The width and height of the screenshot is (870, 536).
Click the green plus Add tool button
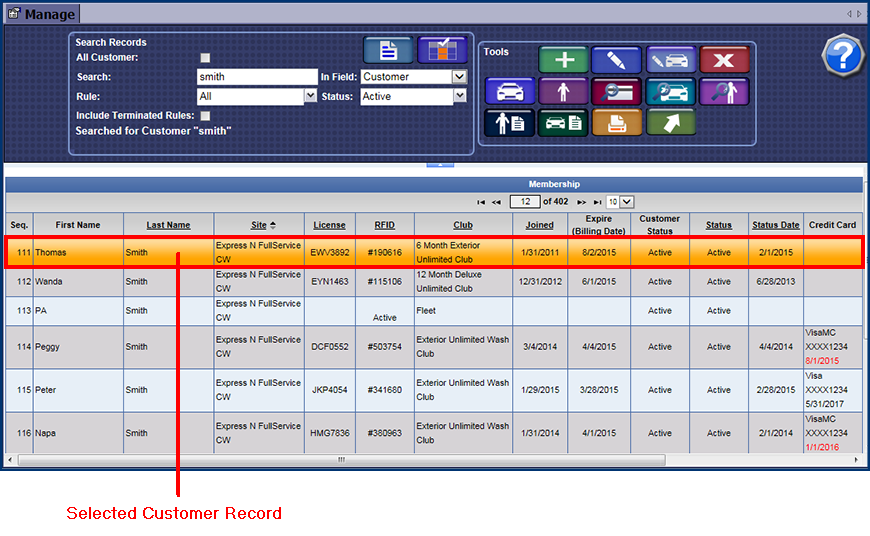(x=563, y=60)
